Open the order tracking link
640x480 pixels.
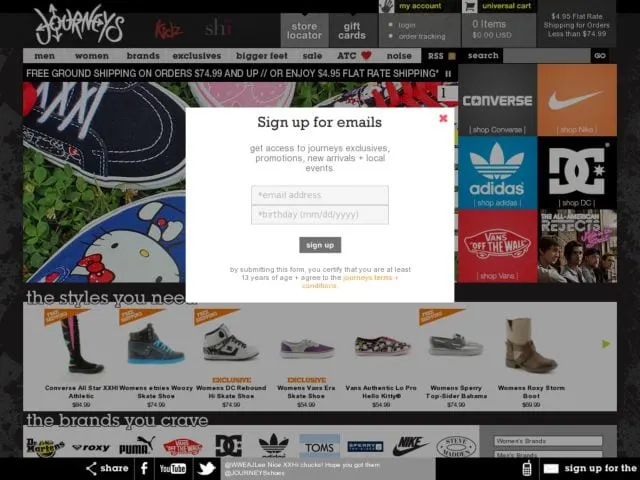point(422,36)
